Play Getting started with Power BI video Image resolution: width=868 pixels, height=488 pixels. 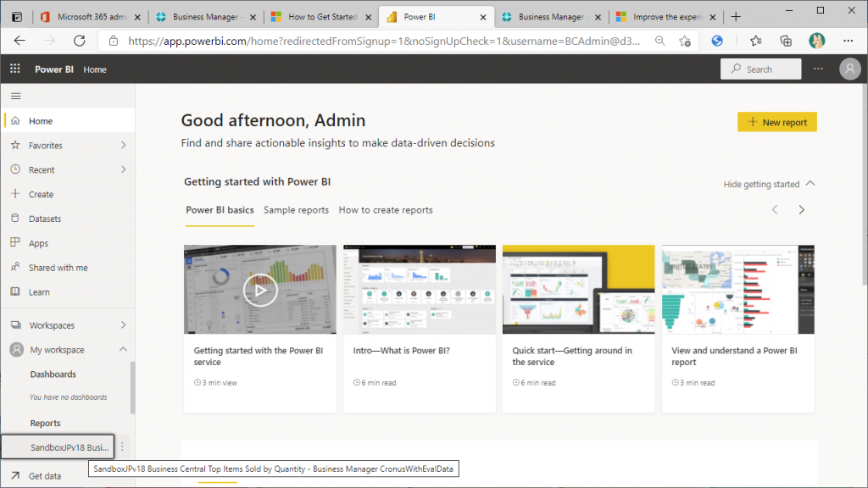point(260,290)
